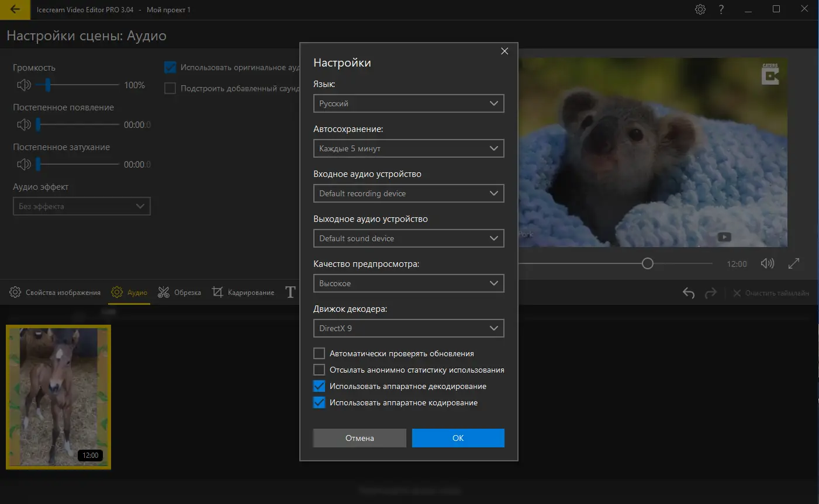This screenshot has height=504, width=819.
Task: Open the Кадрирование tab
Action: click(x=243, y=292)
